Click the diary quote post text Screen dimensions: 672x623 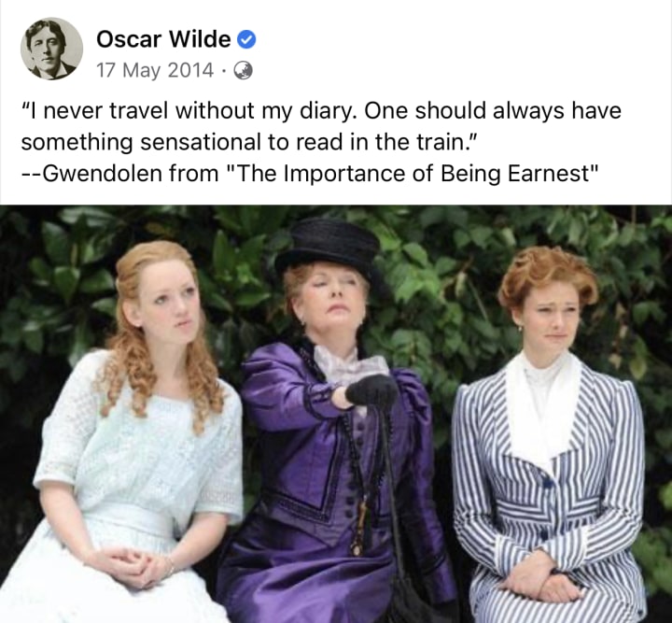321,126
